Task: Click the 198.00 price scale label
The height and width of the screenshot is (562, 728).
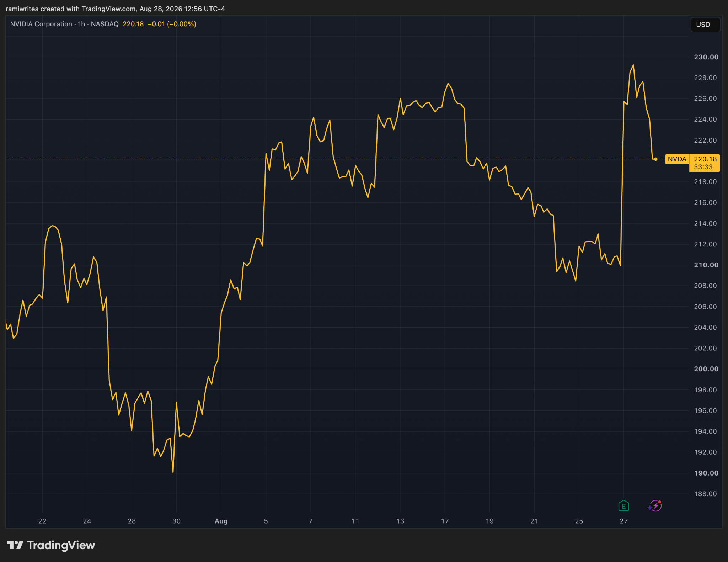Action: pos(705,390)
